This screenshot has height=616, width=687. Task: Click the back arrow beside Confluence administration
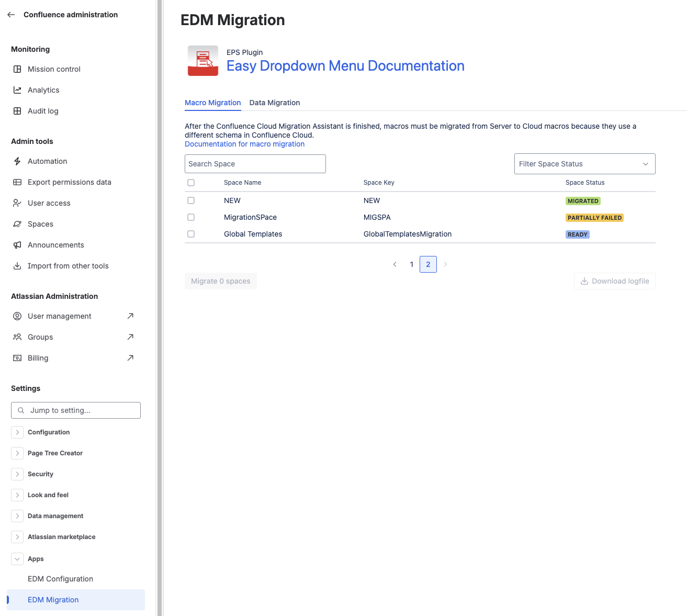[11, 15]
